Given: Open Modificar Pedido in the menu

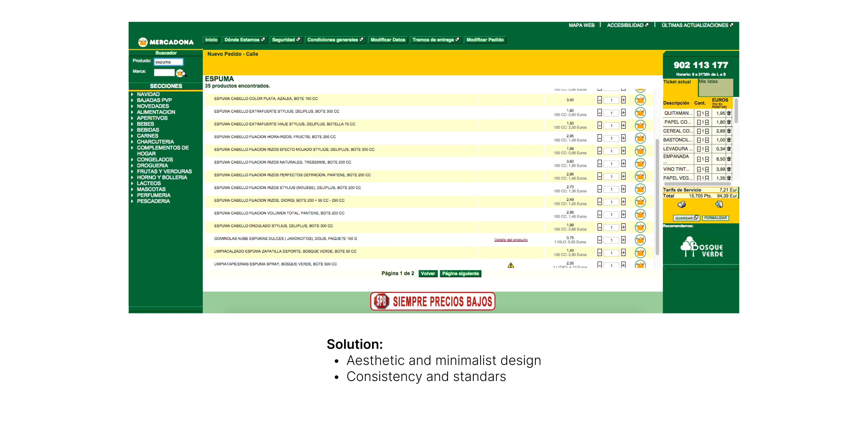Looking at the screenshot, I should click(x=485, y=40).
